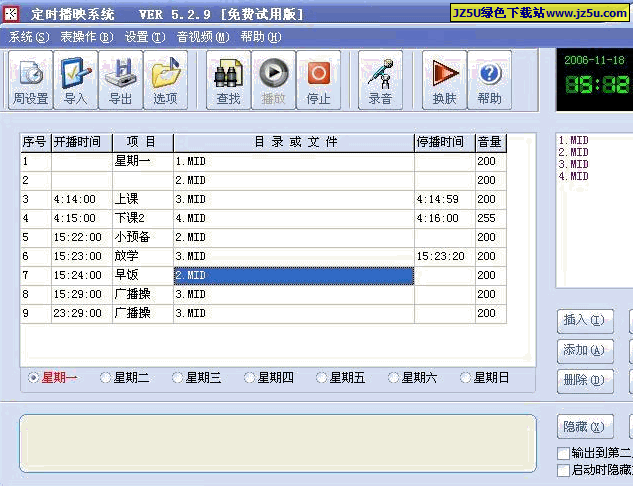Click the digital clock display

(595, 80)
